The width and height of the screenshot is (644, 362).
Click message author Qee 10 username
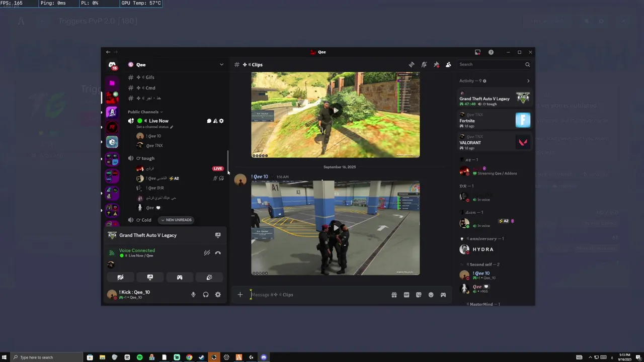click(x=260, y=176)
